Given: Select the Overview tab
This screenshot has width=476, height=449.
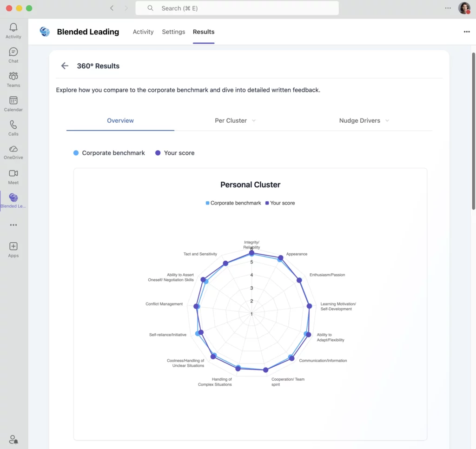Looking at the screenshot, I should (x=120, y=120).
